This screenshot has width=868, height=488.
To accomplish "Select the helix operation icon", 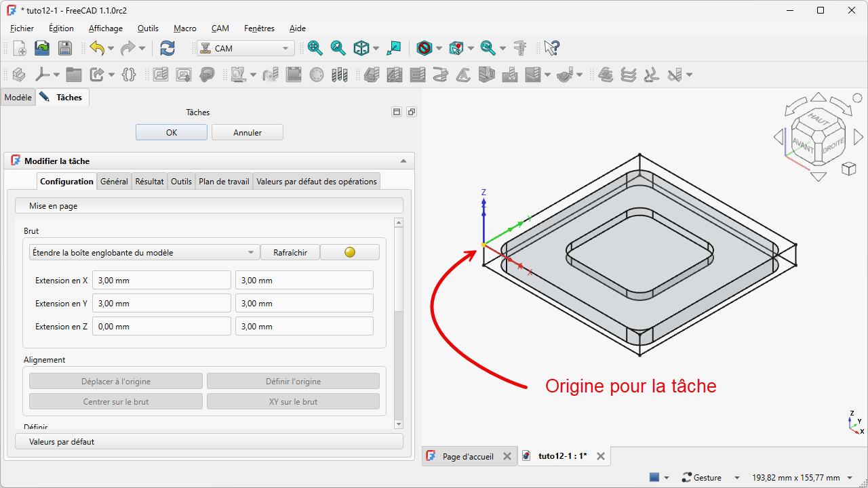I will click(x=440, y=75).
